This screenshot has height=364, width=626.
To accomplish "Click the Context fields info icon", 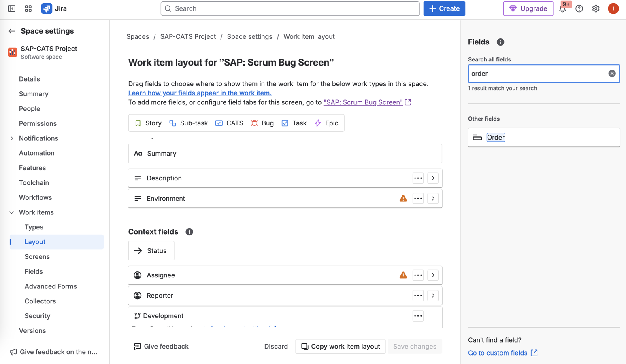I will coord(189,232).
